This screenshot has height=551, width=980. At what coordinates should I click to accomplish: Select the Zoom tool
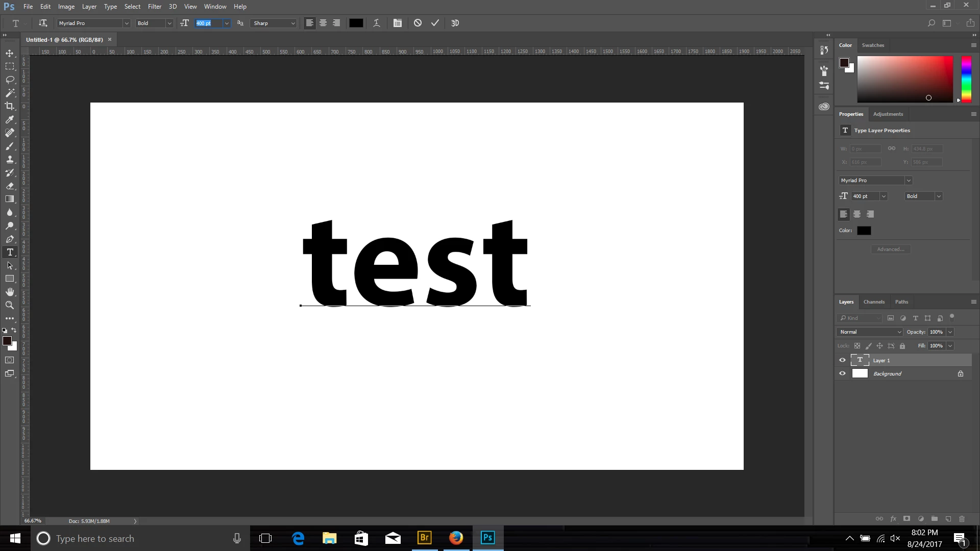coord(10,305)
